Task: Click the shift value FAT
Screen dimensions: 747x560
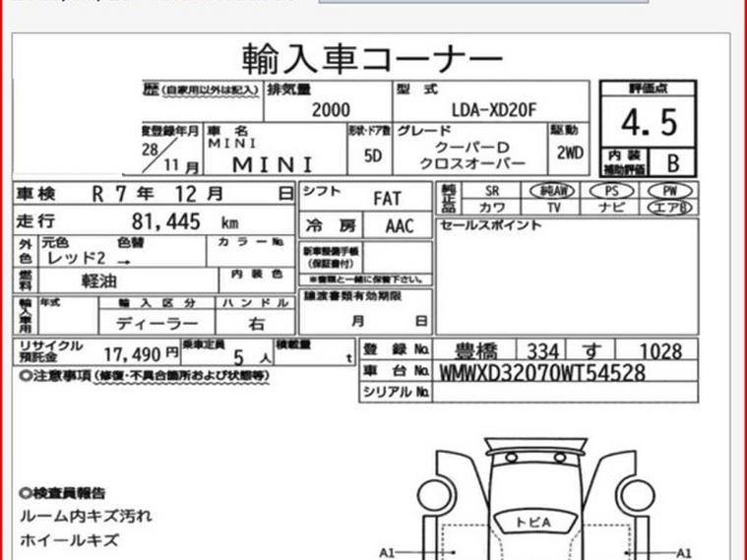Action: [387, 198]
